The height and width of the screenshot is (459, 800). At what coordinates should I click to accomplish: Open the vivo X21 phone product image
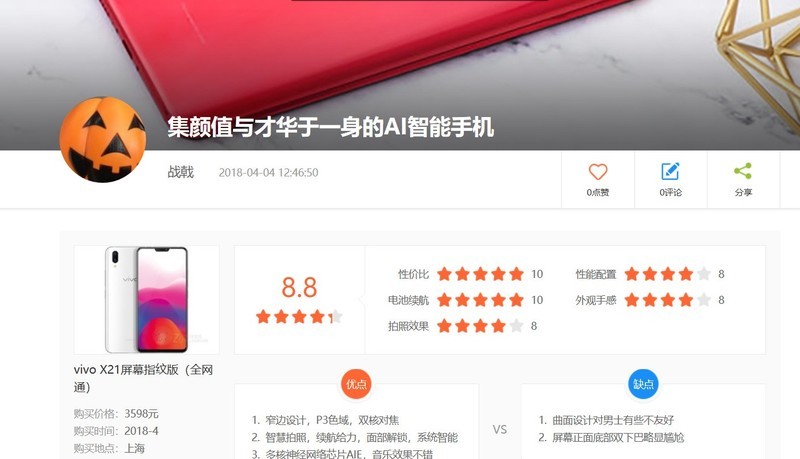coord(146,300)
